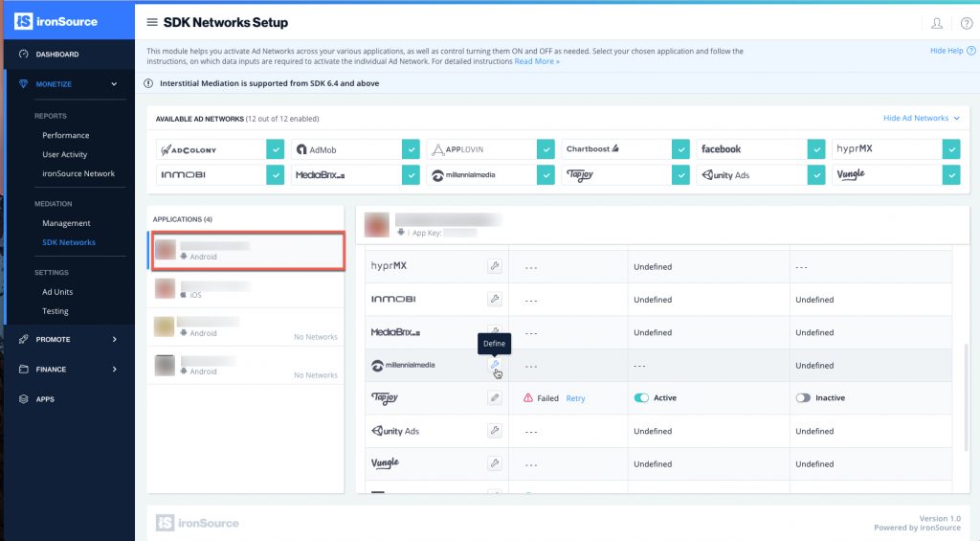Click the selected app's thumbnail in header panel
The height and width of the screenshot is (541, 980).
click(377, 225)
